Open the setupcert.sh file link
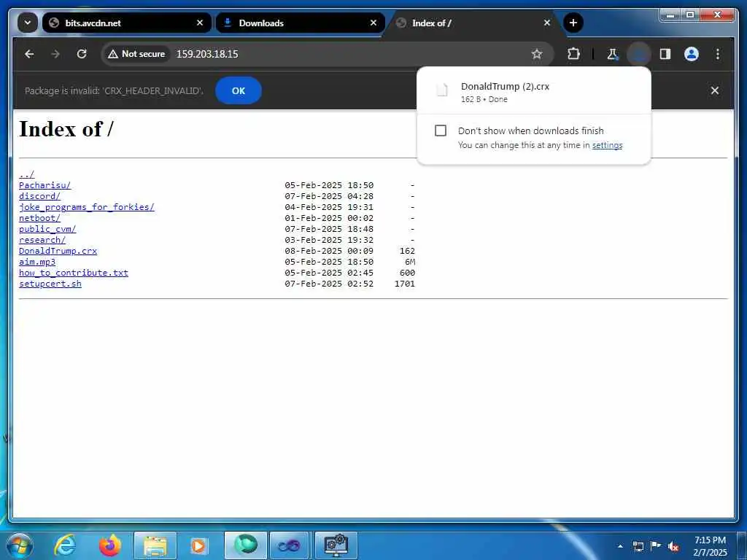 (50, 284)
